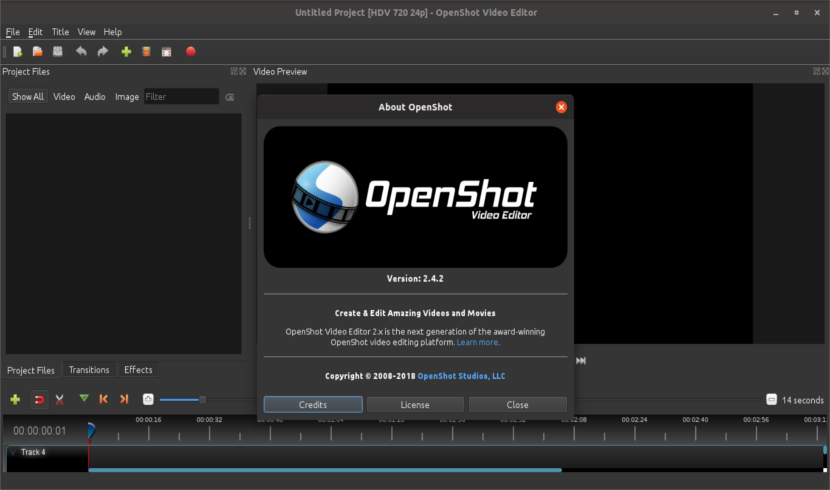Toggle the magnet snapping tool

(39, 399)
